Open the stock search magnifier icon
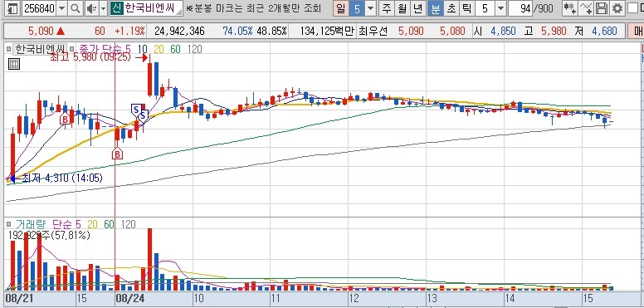 pos(76,8)
